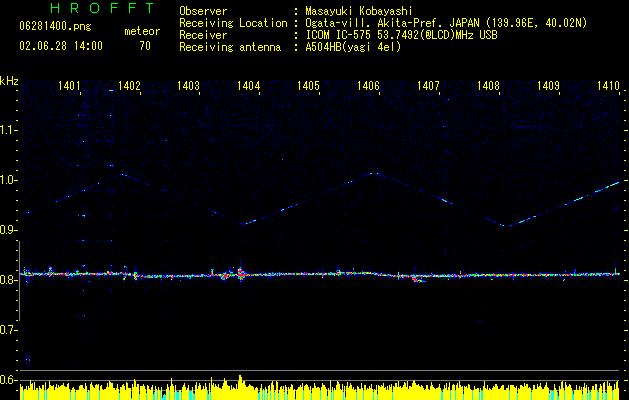Screen dimensions: 629x400
Task: Click observer name Masayuki Kobayashi
Action: (359, 11)
